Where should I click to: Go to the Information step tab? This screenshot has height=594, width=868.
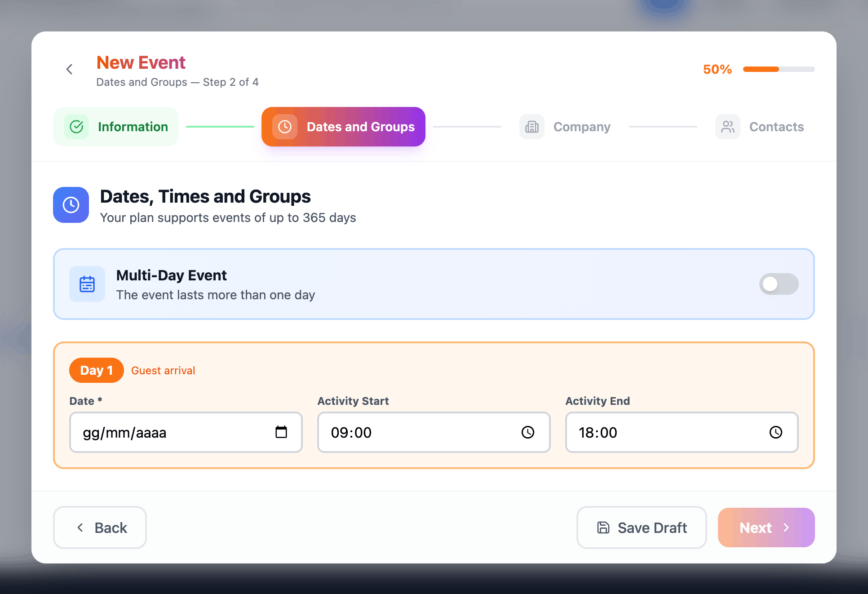(116, 127)
